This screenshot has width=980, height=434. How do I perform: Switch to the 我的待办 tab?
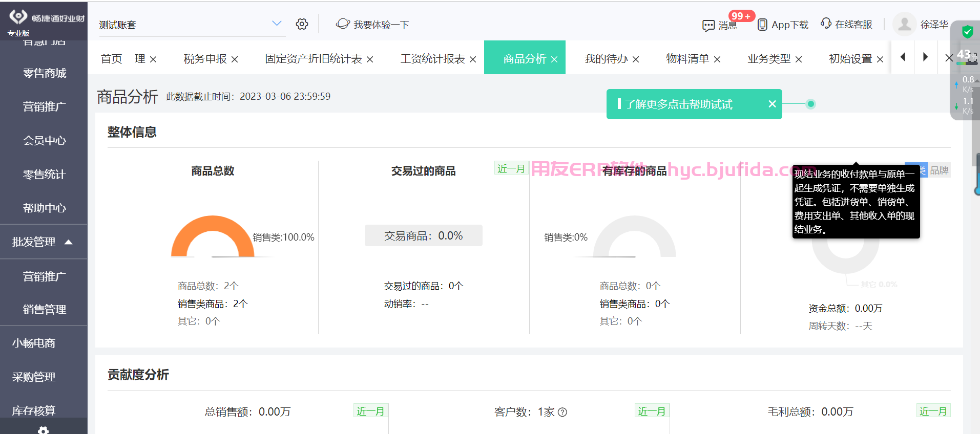(x=606, y=59)
